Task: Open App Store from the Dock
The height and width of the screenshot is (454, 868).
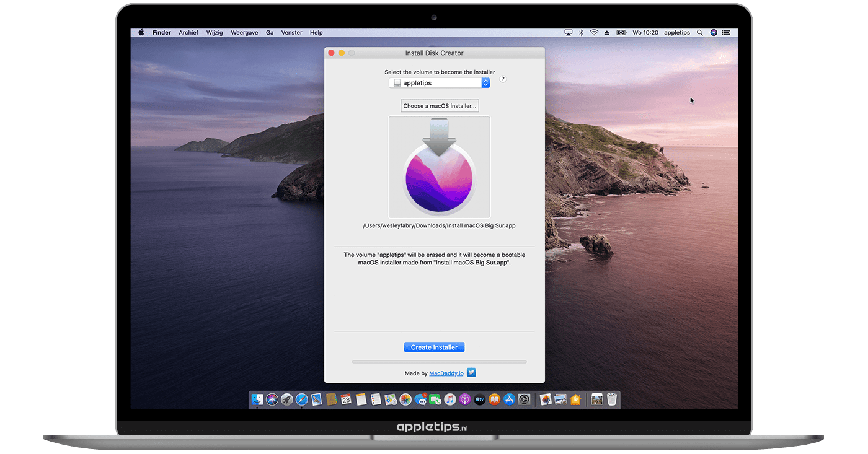Action: pyautogui.click(x=510, y=399)
